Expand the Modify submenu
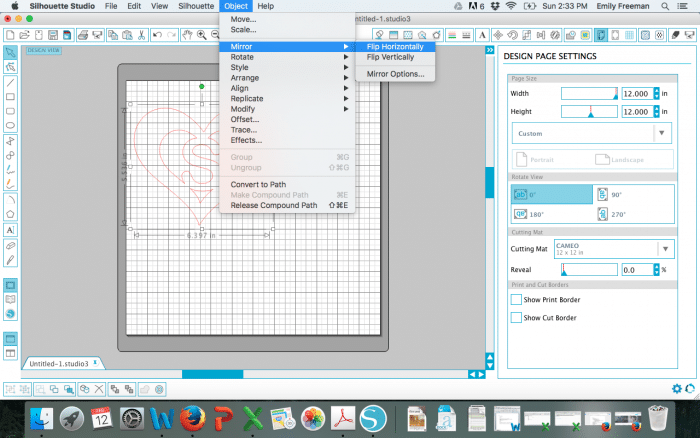Viewport: 700px width, 438px height. tap(287, 109)
